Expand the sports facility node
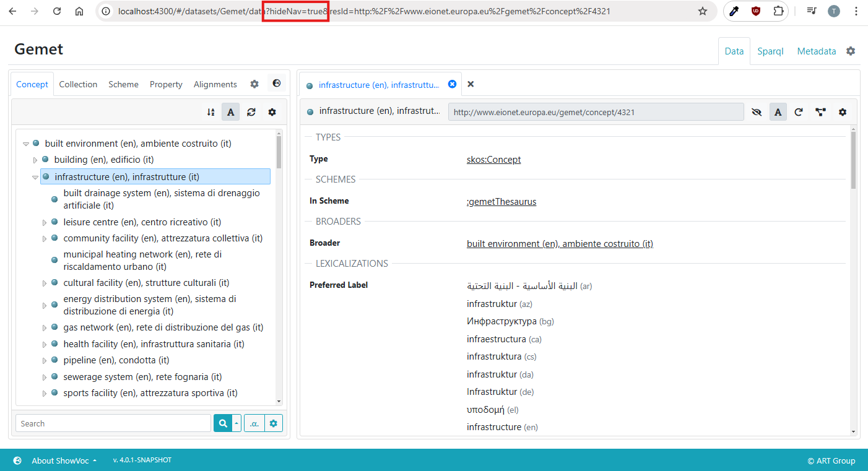868x471 pixels. coord(45,393)
